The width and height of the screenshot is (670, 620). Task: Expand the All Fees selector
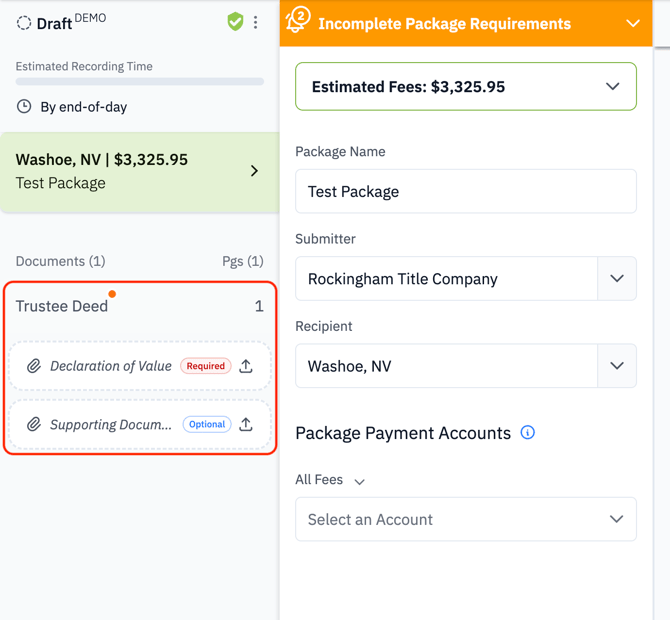(330, 480)
